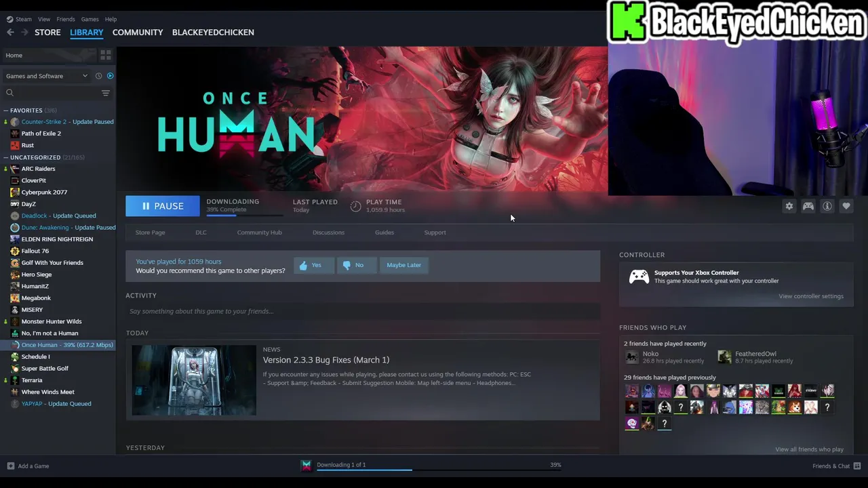Click the Golf With Your Friends icon
This screenshot has height=488, width=868.
(x=15, y=263)
